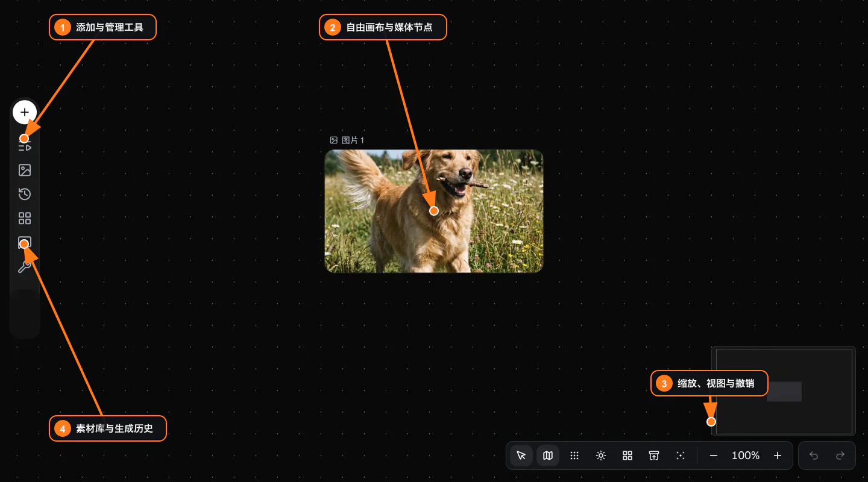
Task: Toggle the dotted grid background
Action: (574, 455)
